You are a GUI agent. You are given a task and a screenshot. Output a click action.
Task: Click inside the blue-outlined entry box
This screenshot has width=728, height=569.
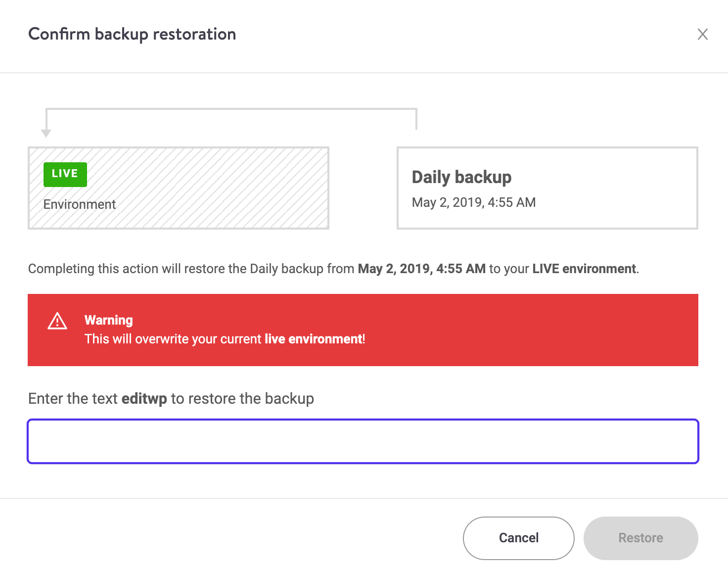pos(363,441)
